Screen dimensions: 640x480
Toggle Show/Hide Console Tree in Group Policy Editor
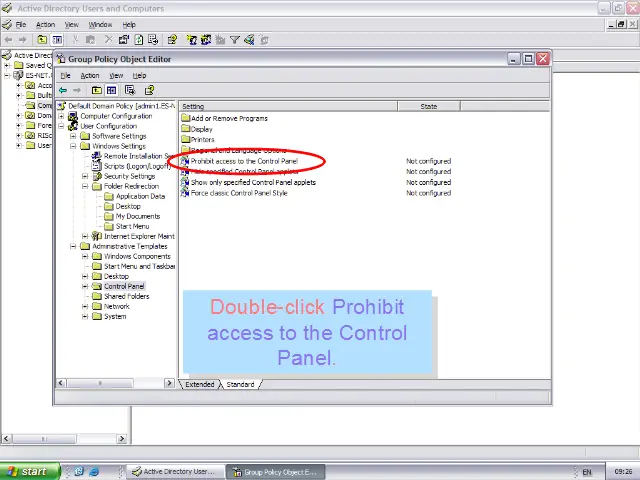111,90
